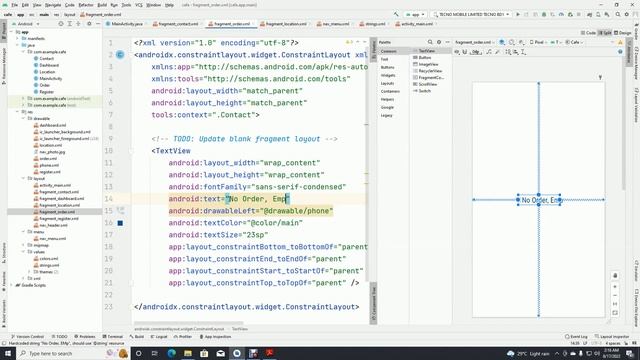Screen dimensions: 640x360
Task: Click the design warning triangle icon
Action: pyautogui.click(x=620, y=42)
